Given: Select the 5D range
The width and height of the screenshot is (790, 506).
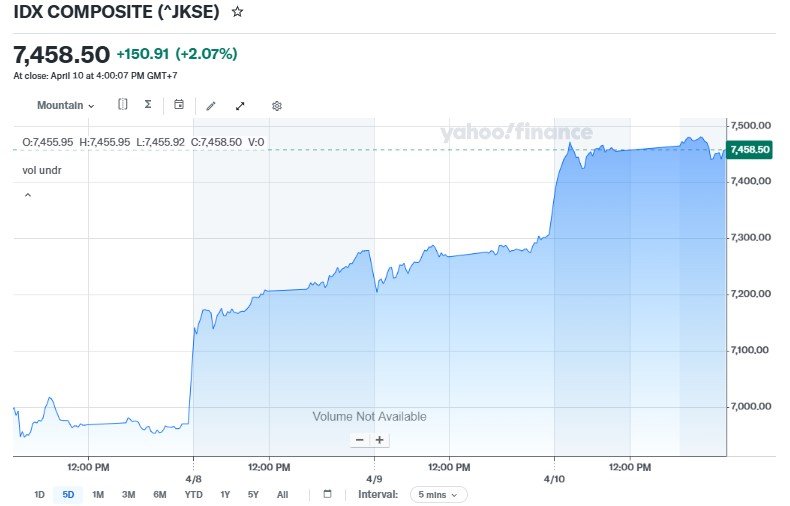Looking at the screenshot, I should point(68,494).
